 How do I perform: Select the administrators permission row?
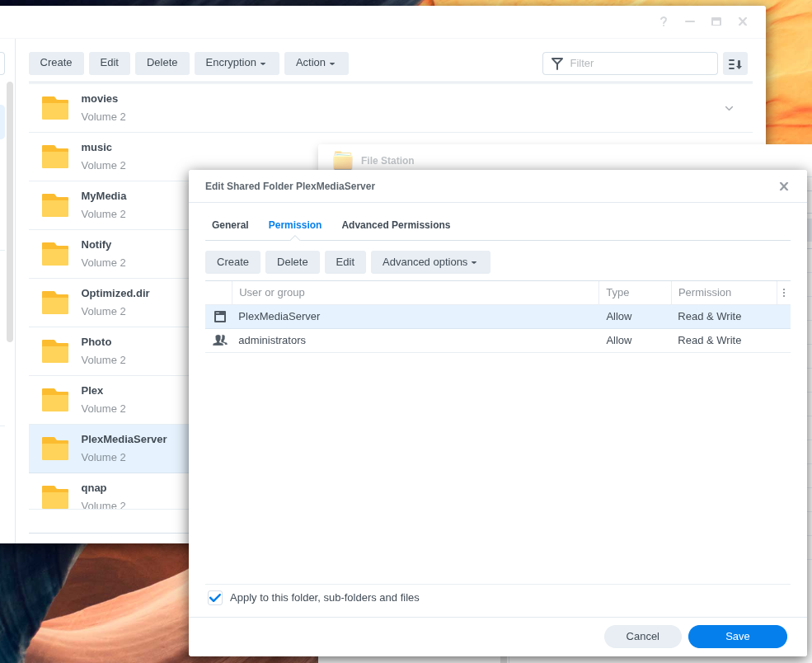498,341
